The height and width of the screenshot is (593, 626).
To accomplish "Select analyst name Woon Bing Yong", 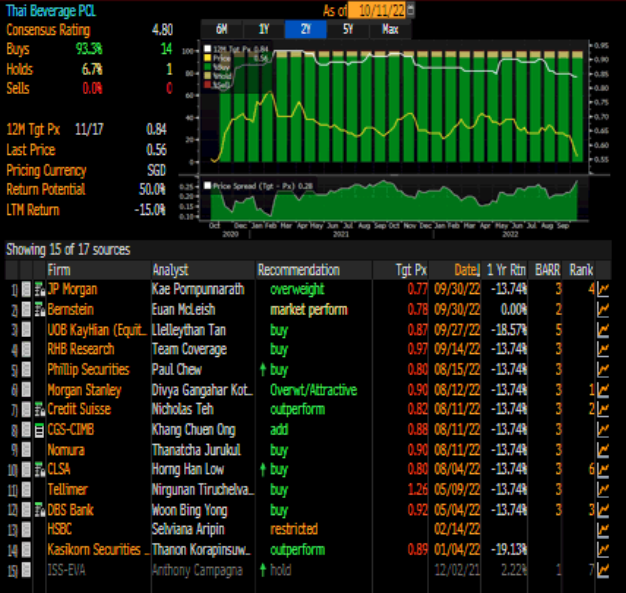I will 190,510.
